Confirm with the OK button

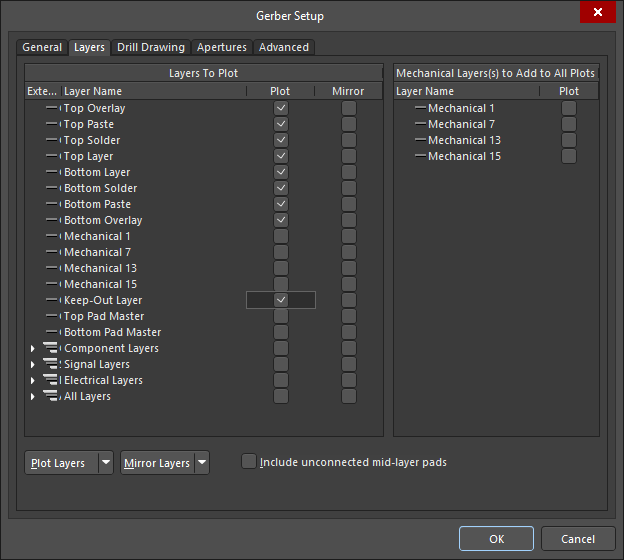(496, 539)
